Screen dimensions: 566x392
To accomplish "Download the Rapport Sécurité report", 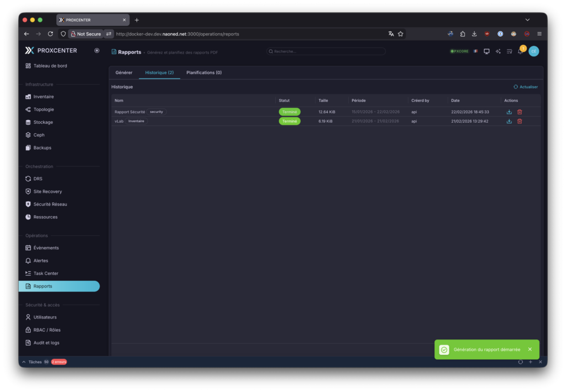I will [x=509, y=112].
